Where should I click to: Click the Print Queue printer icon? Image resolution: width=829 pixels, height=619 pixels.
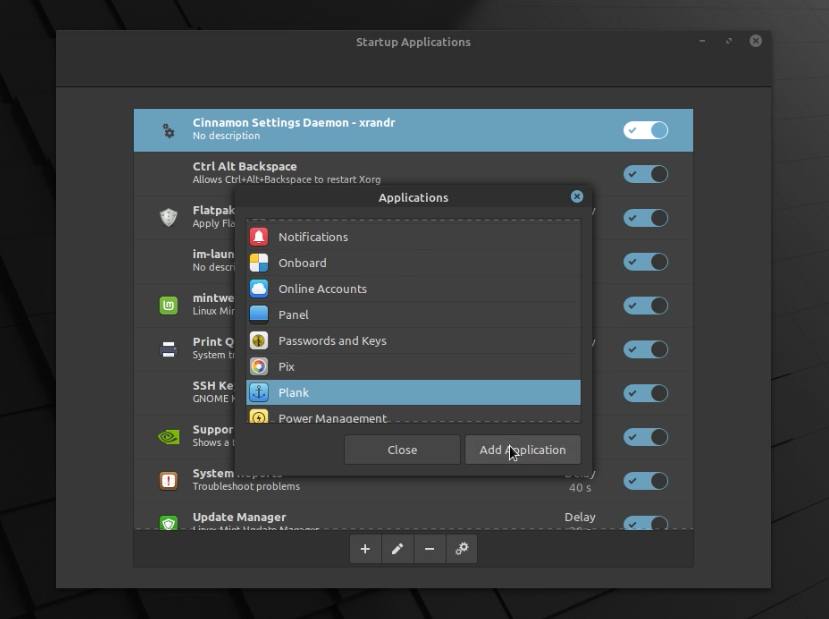click(168, 349)
